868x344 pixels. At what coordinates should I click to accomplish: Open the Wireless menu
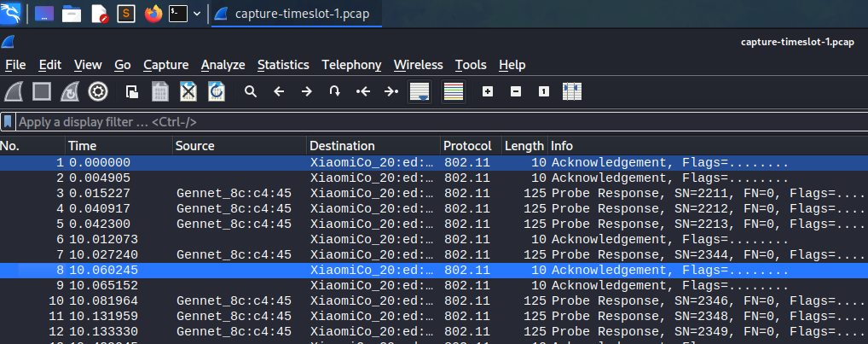point(419,65)
